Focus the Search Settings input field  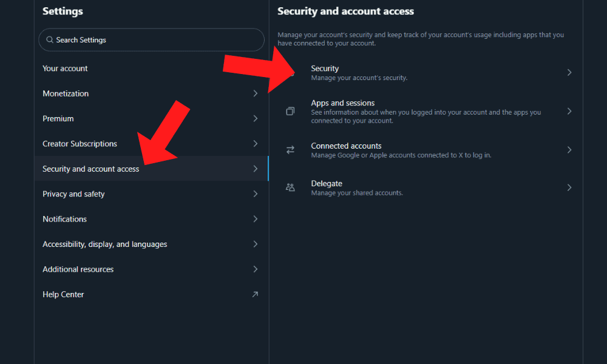click(152, 40)
